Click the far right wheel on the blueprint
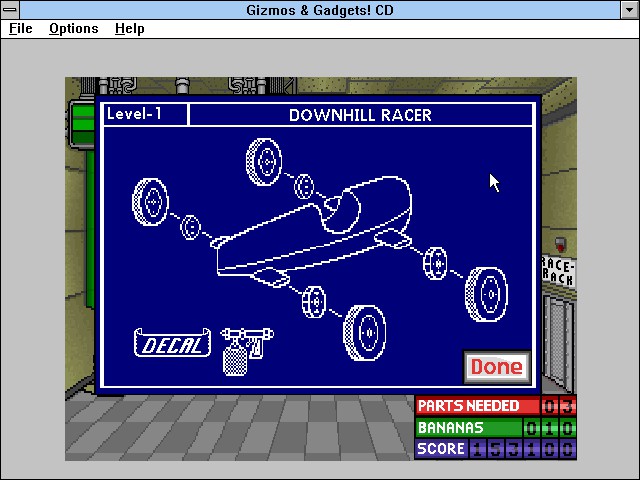The height and width of the screenshot is (480, 640). coord(487,294)
